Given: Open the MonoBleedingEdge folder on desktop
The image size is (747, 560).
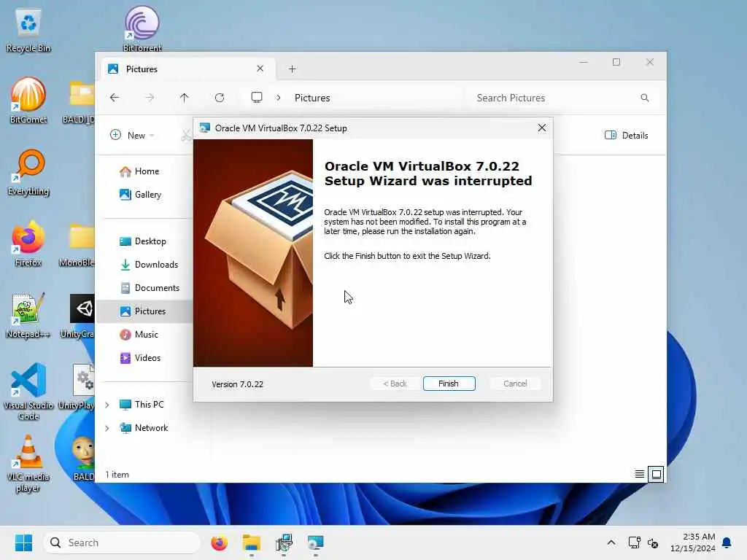Looking at the screenshot, I should (79, 244).
